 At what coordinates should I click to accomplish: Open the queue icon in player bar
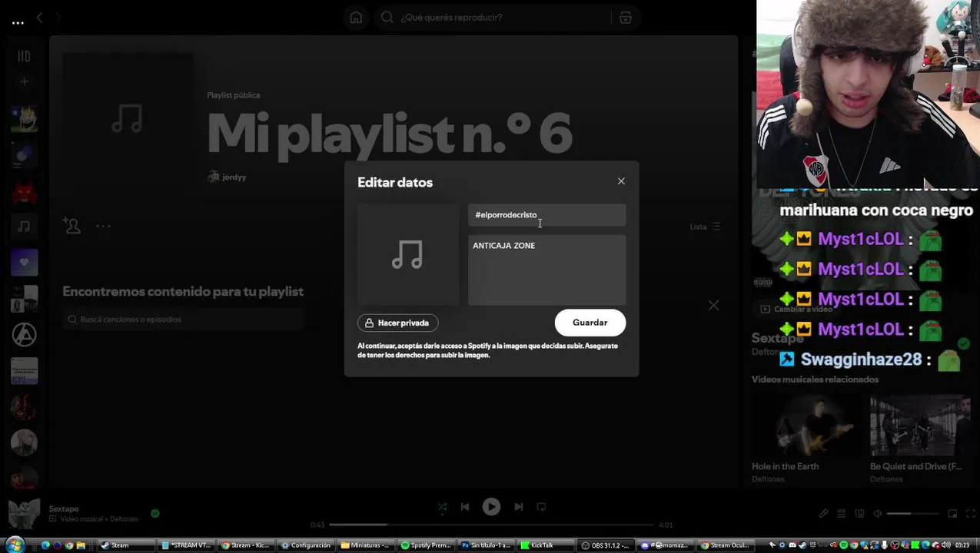point(842,514)
